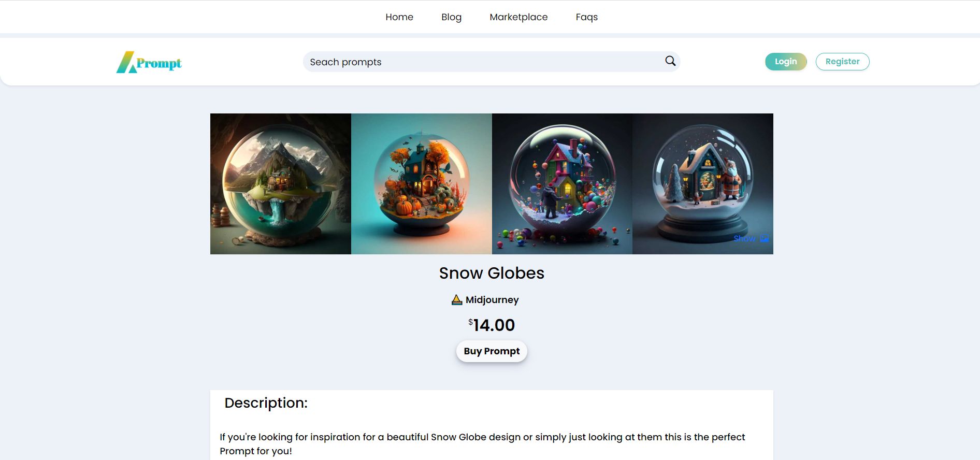The width and height of the screenshot is (980, 460).
Task: Click the Prompt logo
Action: pyautogui.click(x=149, y=62)
